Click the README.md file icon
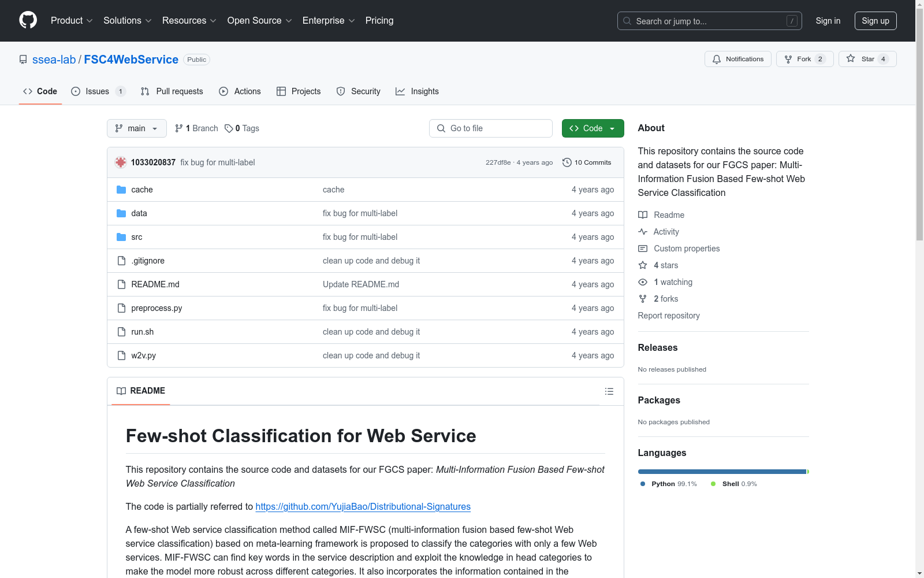The image size is (924, 578). click(x=121, y=284)
